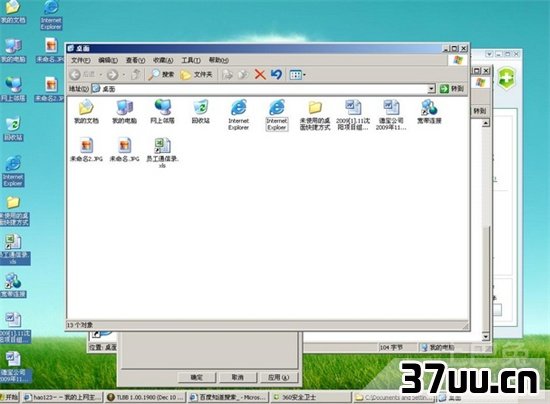Select 未使用的桌面快捷方式 folder in the 桌面 window
The width and height of the screenshot is (550, 404).
click(315, 115)
